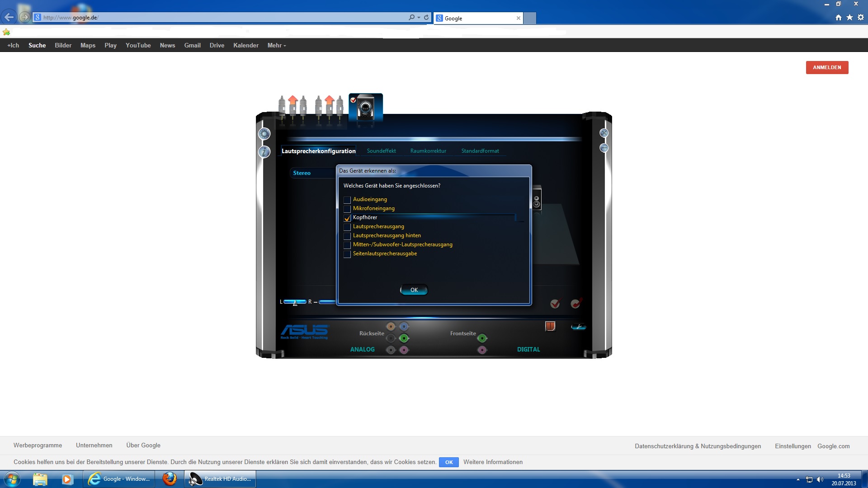Click the information icon in Realtek panel
This screenshot has height=488, width=868.
tap(264, 152)
